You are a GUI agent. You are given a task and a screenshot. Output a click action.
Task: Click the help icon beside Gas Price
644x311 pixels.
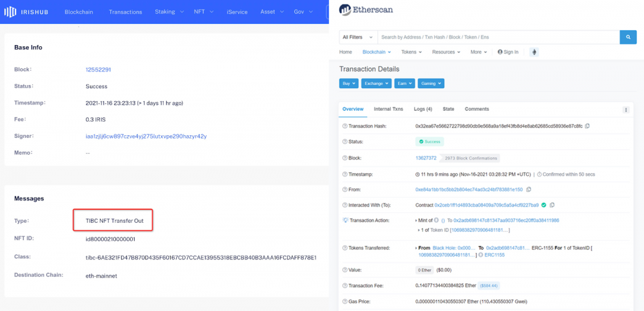coord(345,301)
